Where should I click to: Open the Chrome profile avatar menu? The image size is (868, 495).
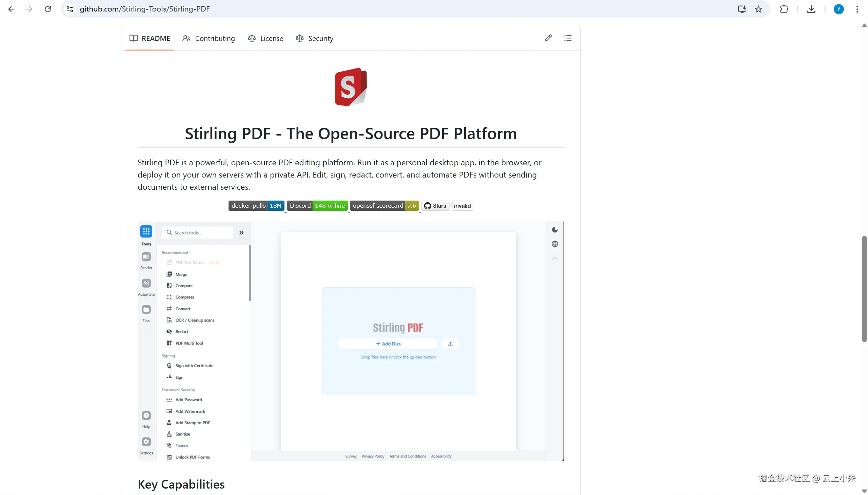(839, 9)
